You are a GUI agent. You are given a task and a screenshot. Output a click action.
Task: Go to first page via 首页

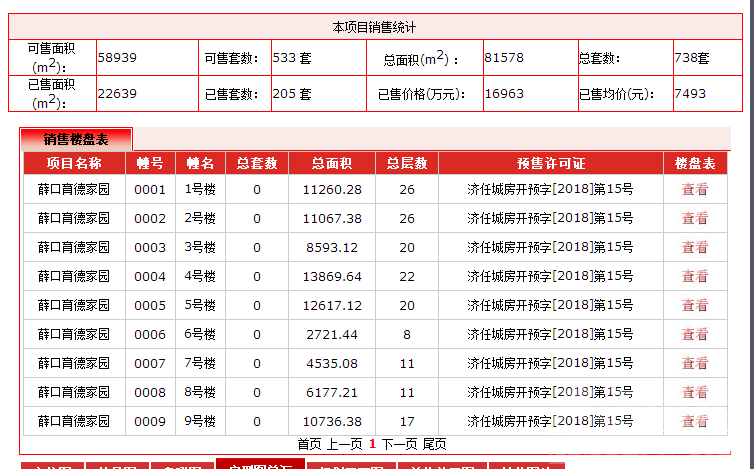pos(309,444)
